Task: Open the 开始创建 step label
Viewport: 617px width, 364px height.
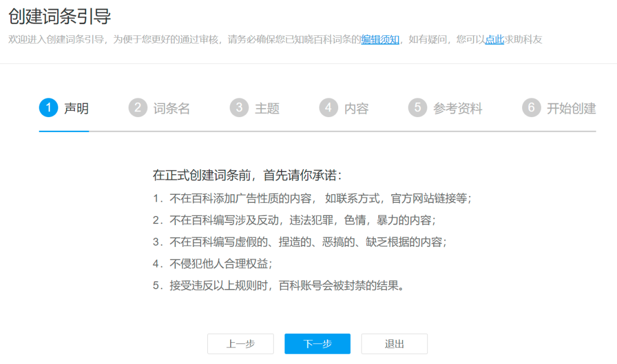Action: (x=571, y=108)
